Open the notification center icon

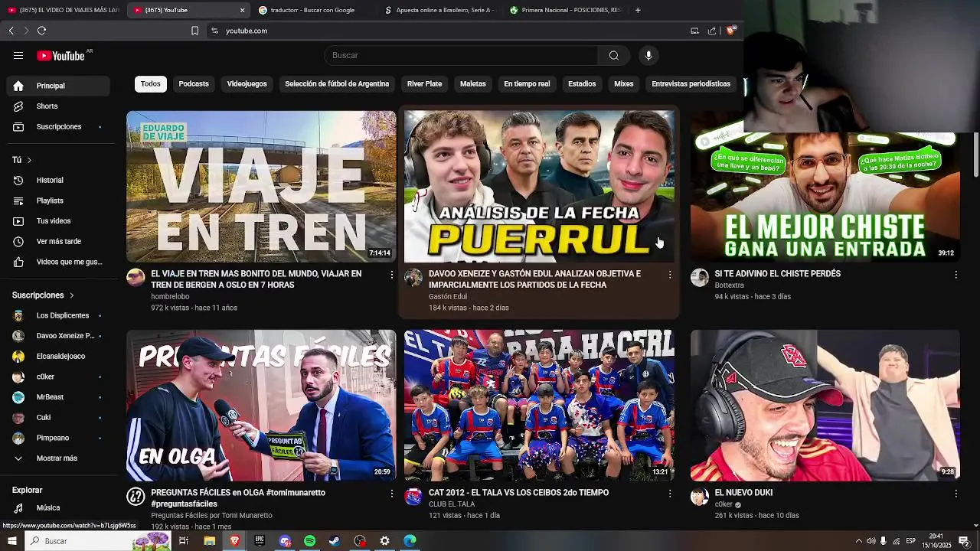(x=964, y=541)
